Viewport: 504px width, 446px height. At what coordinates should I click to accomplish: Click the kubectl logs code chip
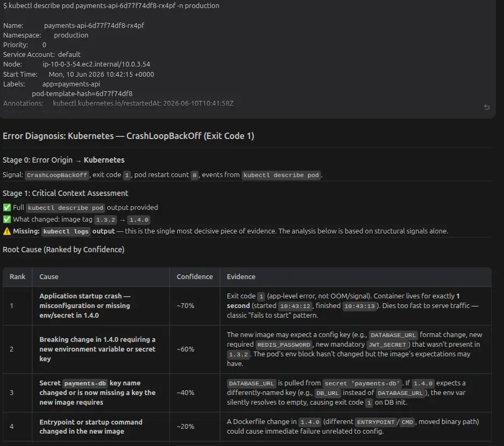coord(66,231)
